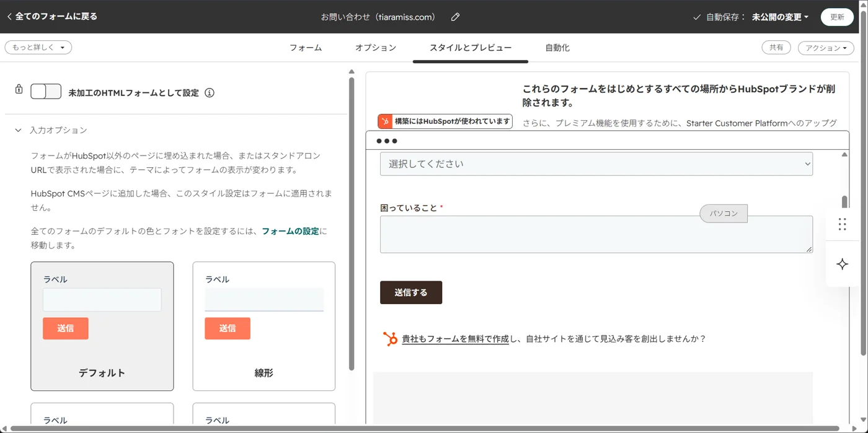Screen dimensions: 868x433
Task: Click the 共有 button
Action: point(776,47)
